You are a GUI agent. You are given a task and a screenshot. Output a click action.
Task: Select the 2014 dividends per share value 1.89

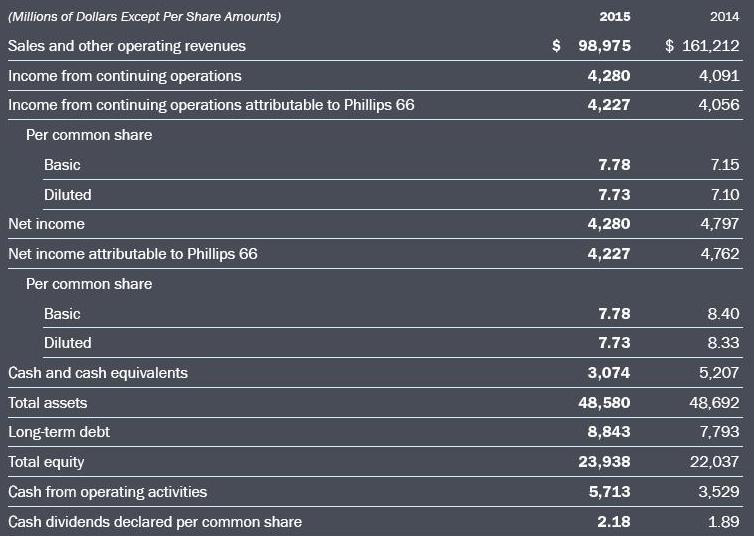[724, 521]
